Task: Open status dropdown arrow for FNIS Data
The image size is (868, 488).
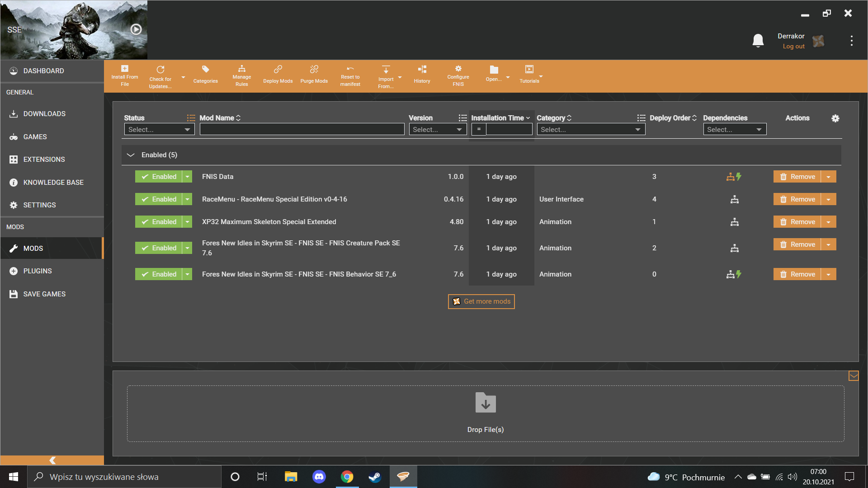Action: point(187,177)
